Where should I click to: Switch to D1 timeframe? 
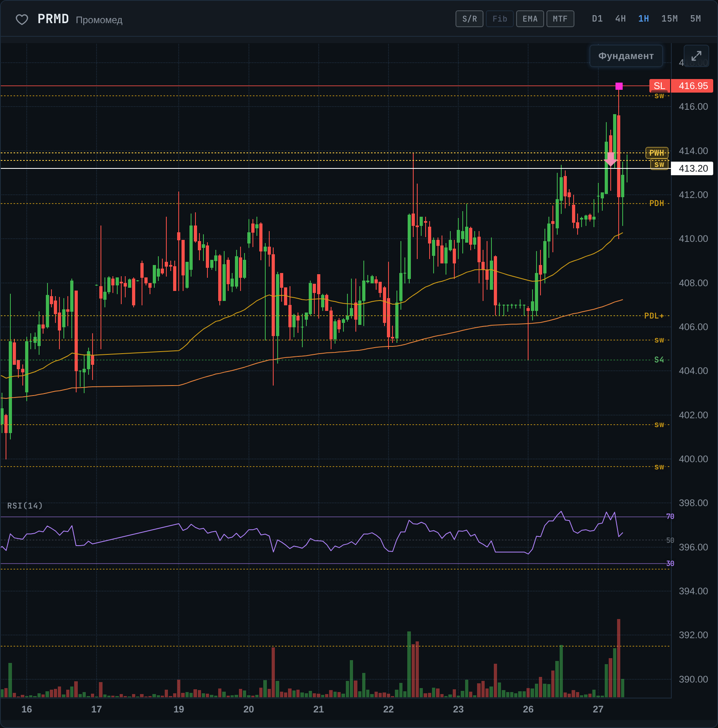click(x=597, y=19)
